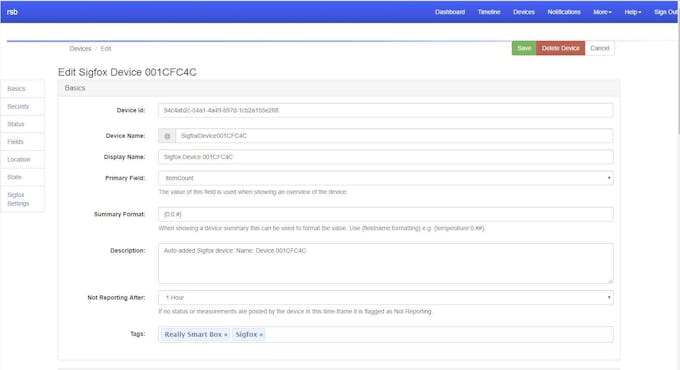This screenshot has width=680, height=370.
Task: Select Sigfox Settings in the sidebar
Action: (18, 199)
